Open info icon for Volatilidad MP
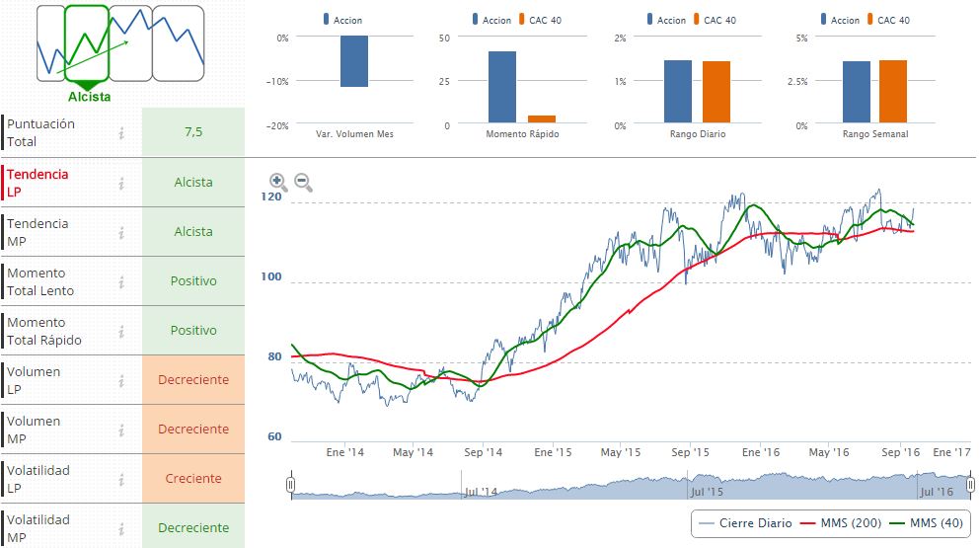The image size is (980, 548). tap(121, 528)
